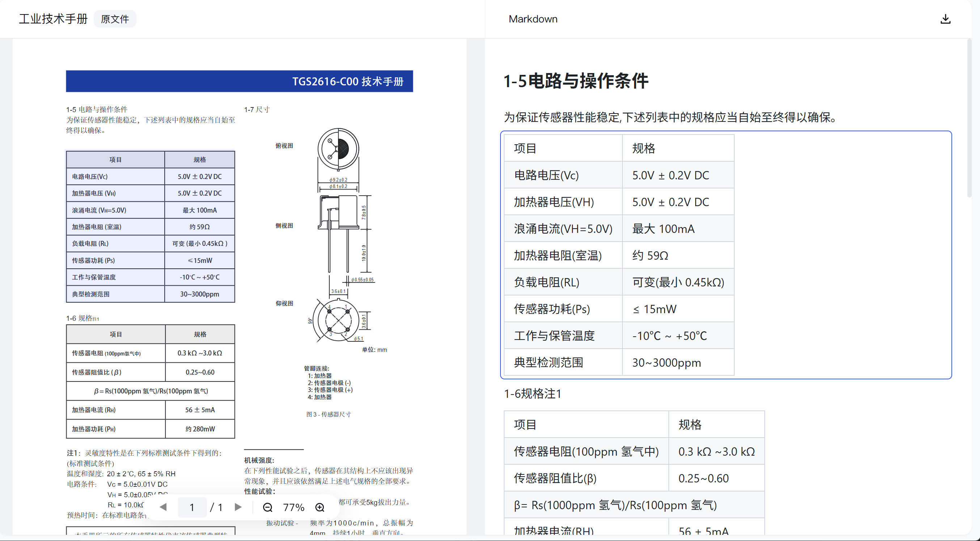Zoom in with the plus magnifier
Viewport: 980px width, 541px height.
(320, 507)
